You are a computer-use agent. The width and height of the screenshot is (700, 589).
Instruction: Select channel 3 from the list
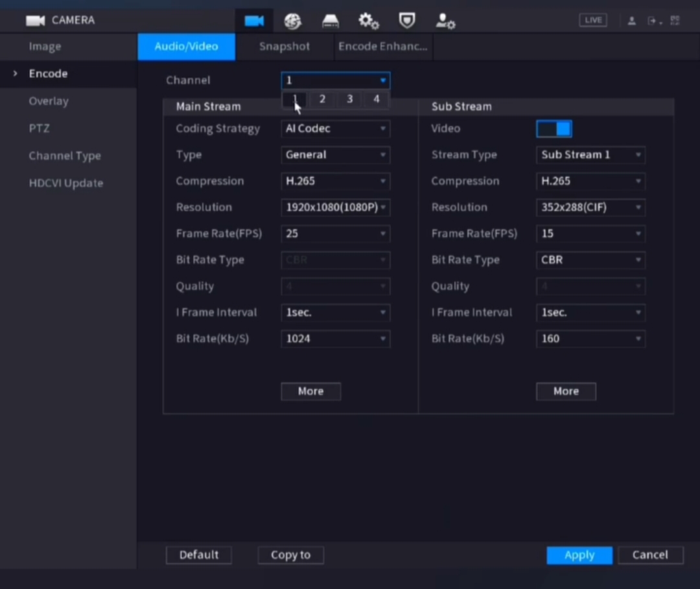[x=349, y=99]
